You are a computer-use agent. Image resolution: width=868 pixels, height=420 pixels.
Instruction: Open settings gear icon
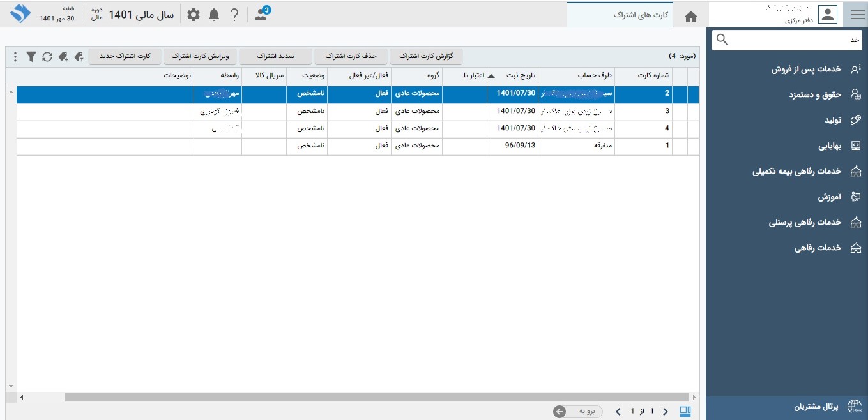193,15
